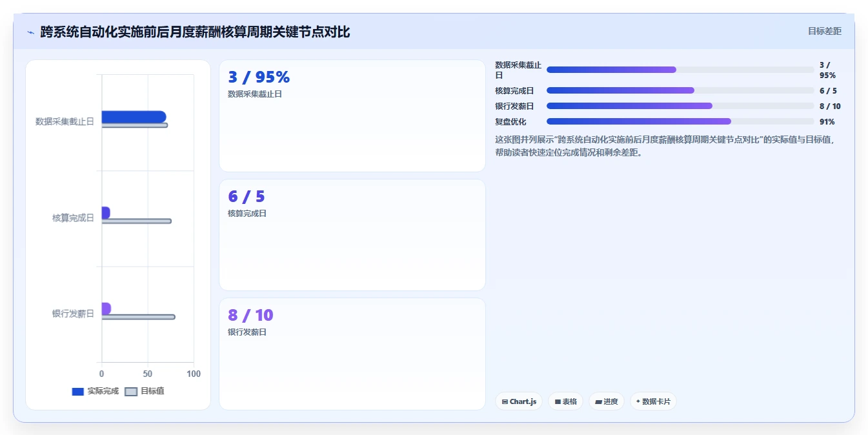Select the 银行发薪日 violet actual bar
868x435 pixels.
coord(106,309)
